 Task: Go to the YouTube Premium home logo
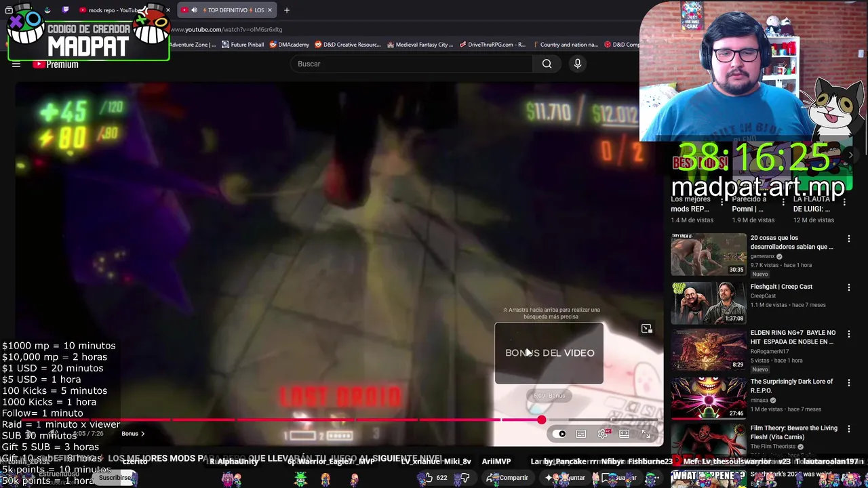tap(56, 64)
